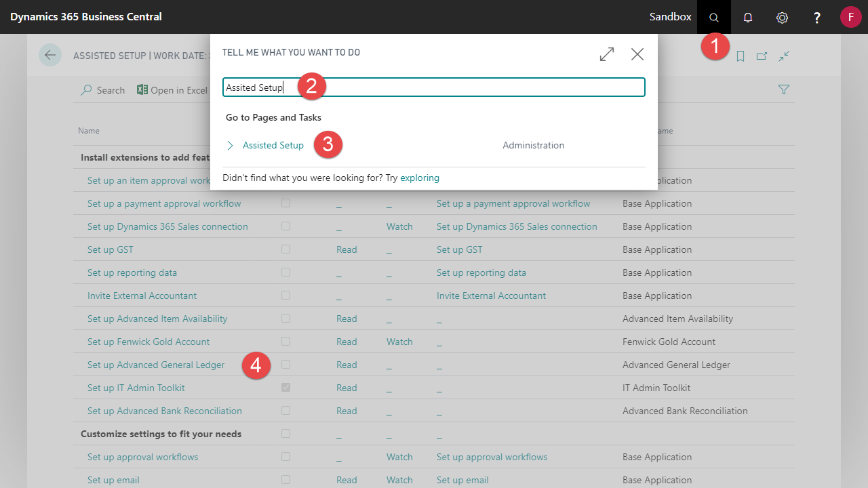Open Set up Advanced General Ledger
The height and width of the screenshot is (488, 868).
[x=156, y=365]
